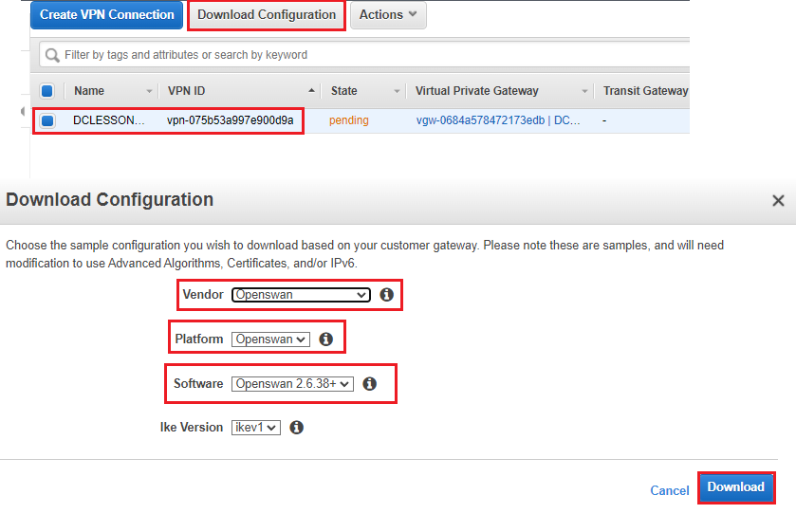This screenshot has width=796, height=532.
Task: Open the Vendor dropdown
Action: [301, 295]
